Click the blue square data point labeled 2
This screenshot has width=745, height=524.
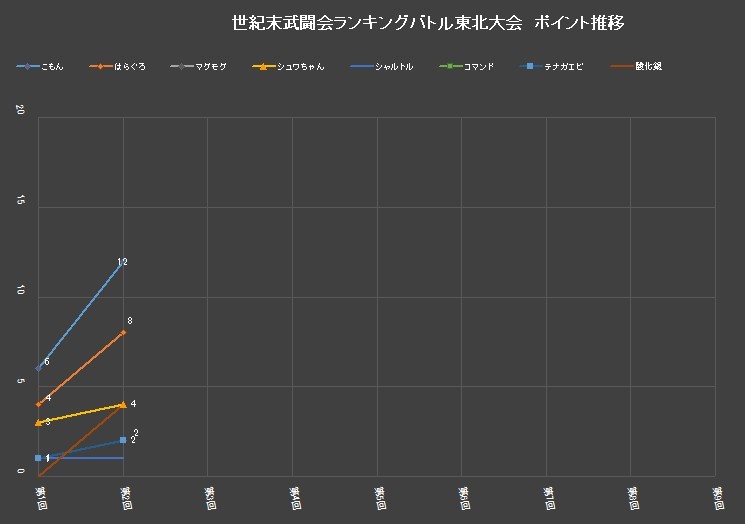(123, 440)
